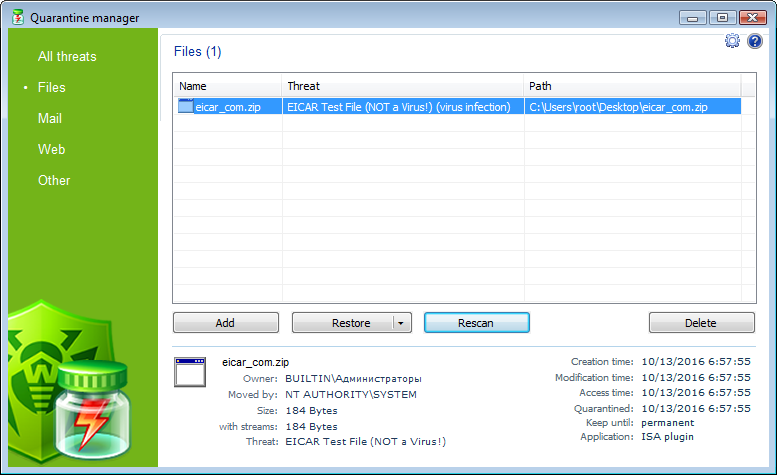Click the blue help question mark icon
Image resolution: width=777 pixels, height=475 pixels.
coord(755,41)
